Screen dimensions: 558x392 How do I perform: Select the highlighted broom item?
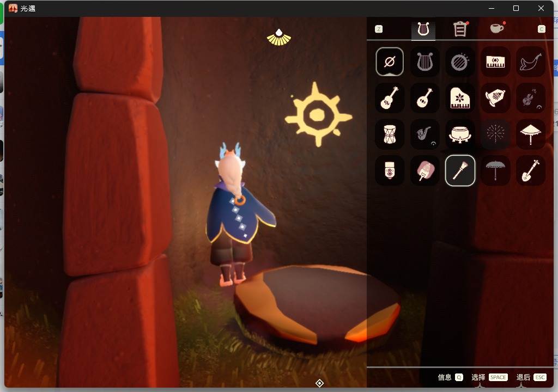460,170
